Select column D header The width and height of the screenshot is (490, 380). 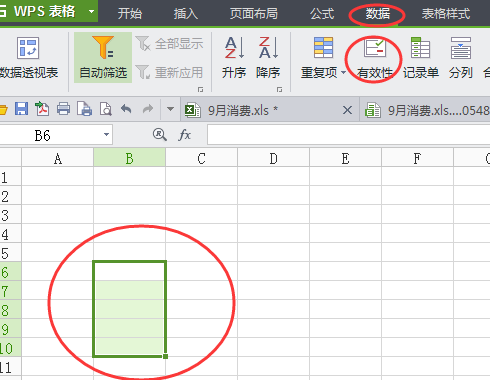coord(274,158)
